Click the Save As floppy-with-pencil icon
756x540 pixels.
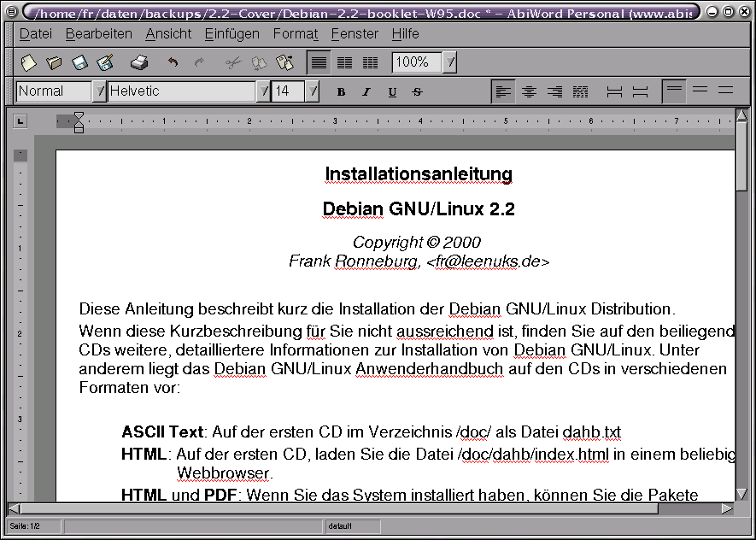coord(105,62)
